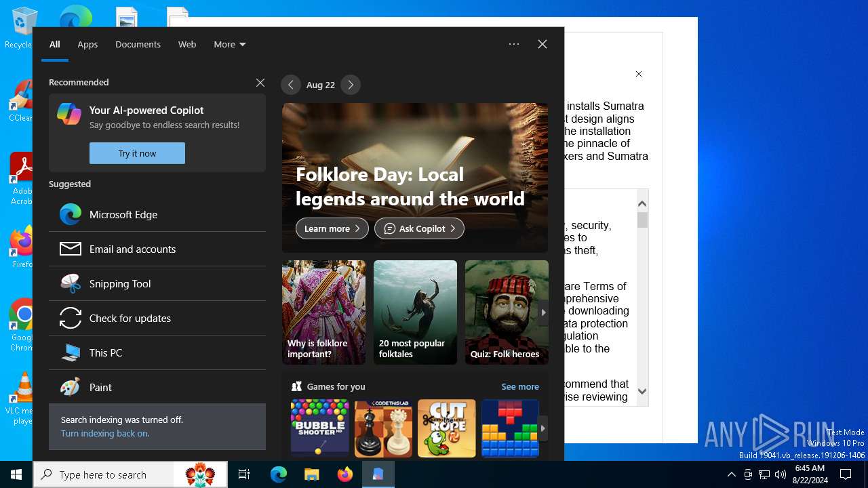Open 20 most popular folktales card
This screenshot has height=488, width=868.
coord(415,312)
